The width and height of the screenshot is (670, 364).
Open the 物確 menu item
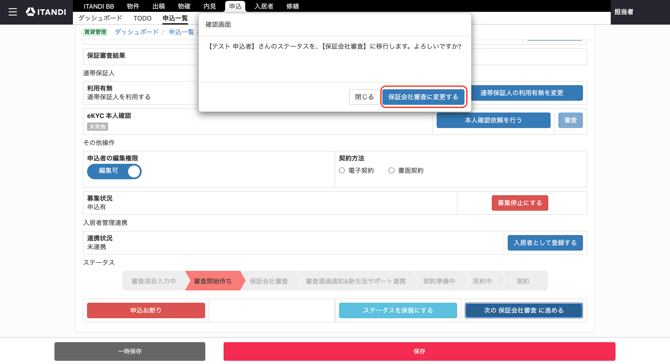pyautogui.click(x=184, y=6)
